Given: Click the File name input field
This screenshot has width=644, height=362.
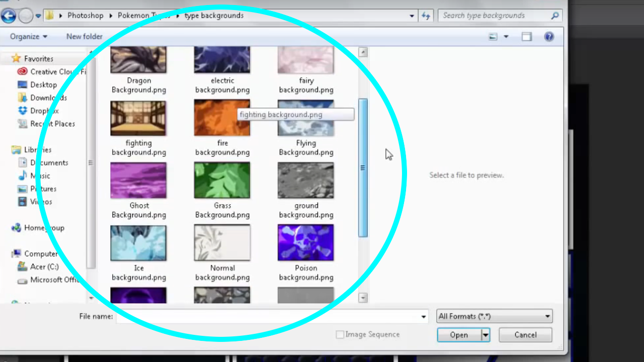Looking at the screenshot, I should pos(268,316).
